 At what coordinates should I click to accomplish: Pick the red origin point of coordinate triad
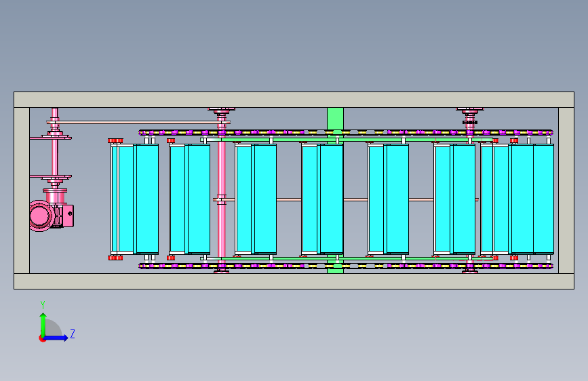42,338
